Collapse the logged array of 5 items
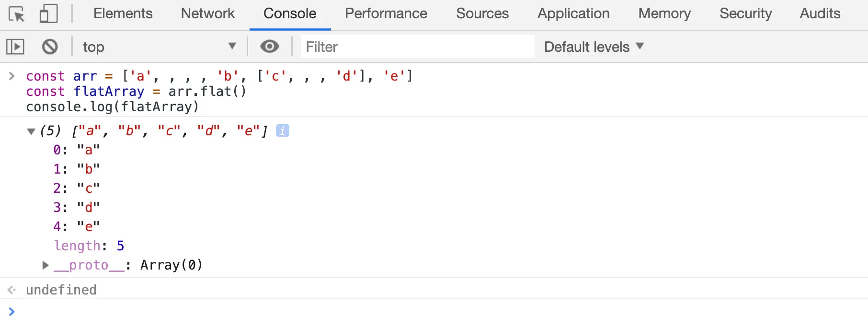This screenshot has width=868, height=329. [32, 131]
